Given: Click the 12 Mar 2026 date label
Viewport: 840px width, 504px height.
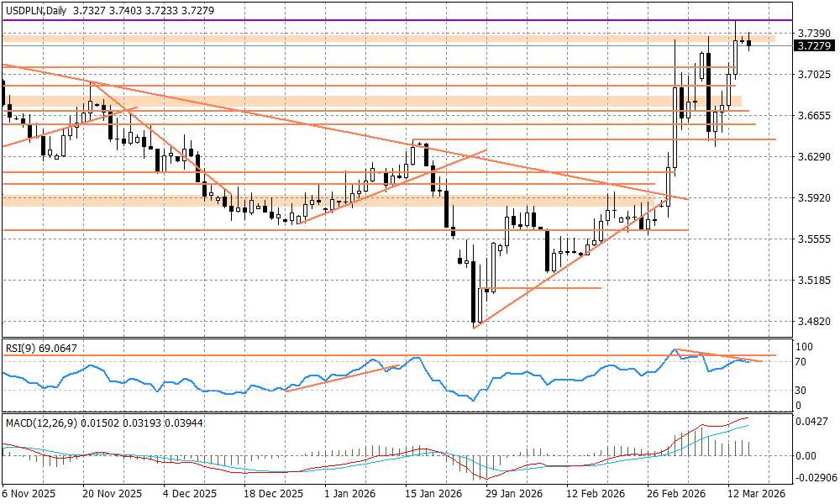Looking at the screenshot, I should [x=753, y=495].
